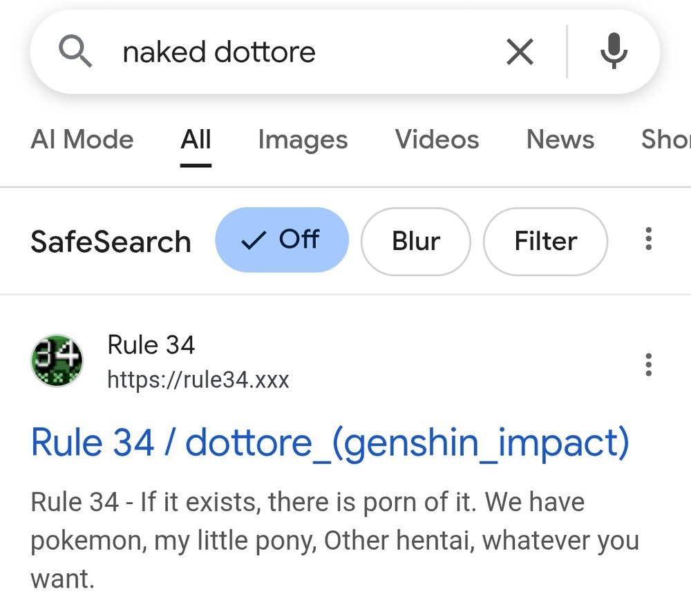Screen dimensions: 691x616
Task: Click the magnifying glass search icon
Action: (75, 52)
